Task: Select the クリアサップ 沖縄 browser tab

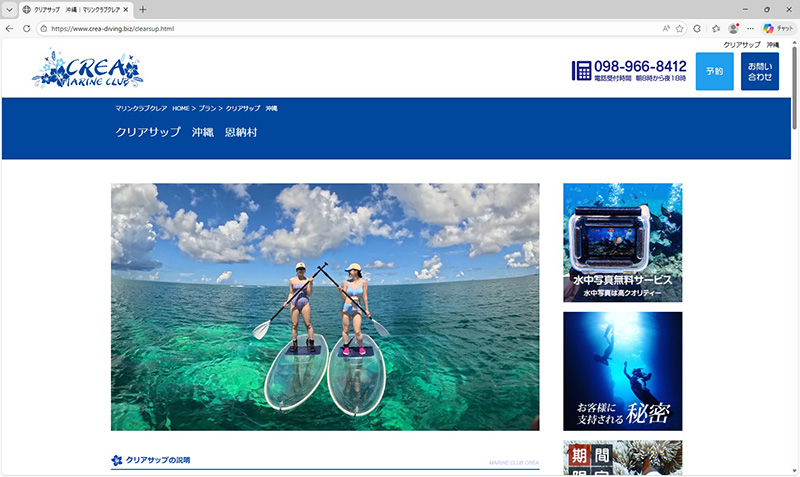Action: (x=76, y=9)
